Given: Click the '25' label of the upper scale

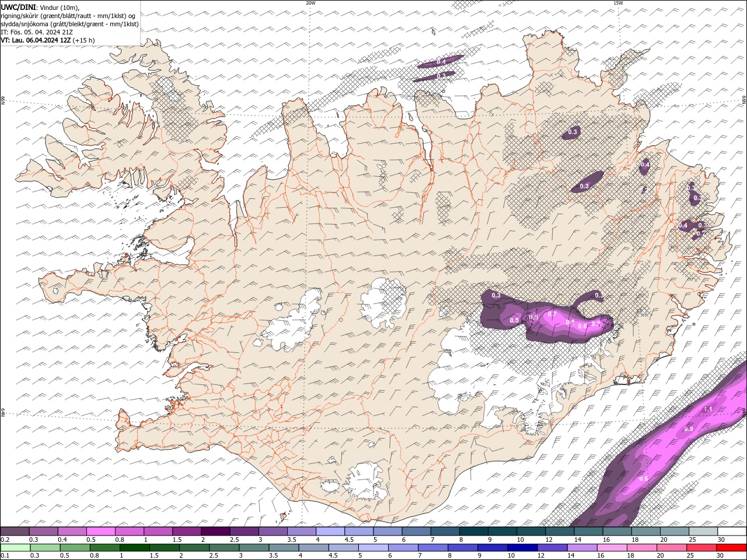Looking at the screenshot, I should 693,540.
